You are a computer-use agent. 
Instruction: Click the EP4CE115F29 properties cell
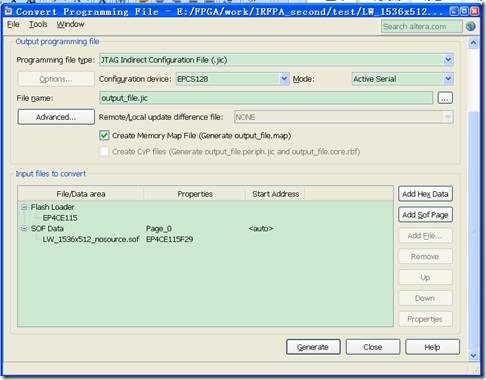click(170, 239)
